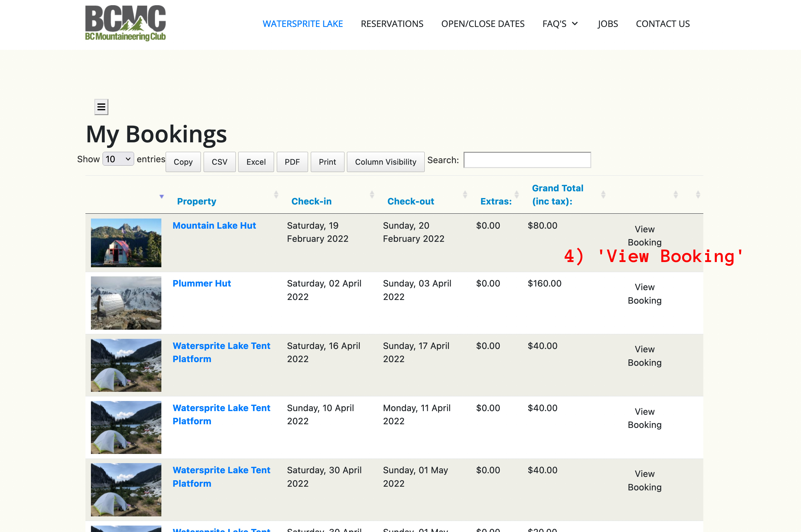View Booking for Plummer Hut
Image resolution: width=801 pixels, height=532 pixels.
click(x=645, y=294)
